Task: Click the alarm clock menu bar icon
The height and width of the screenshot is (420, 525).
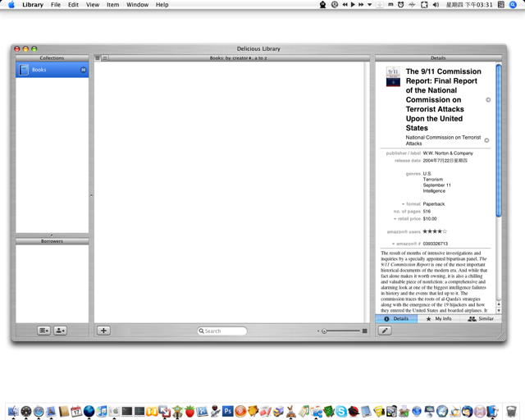Action: point(401,5)
